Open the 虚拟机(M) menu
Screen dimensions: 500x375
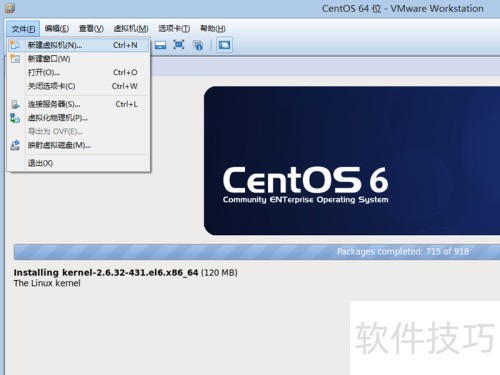[131, 29]
